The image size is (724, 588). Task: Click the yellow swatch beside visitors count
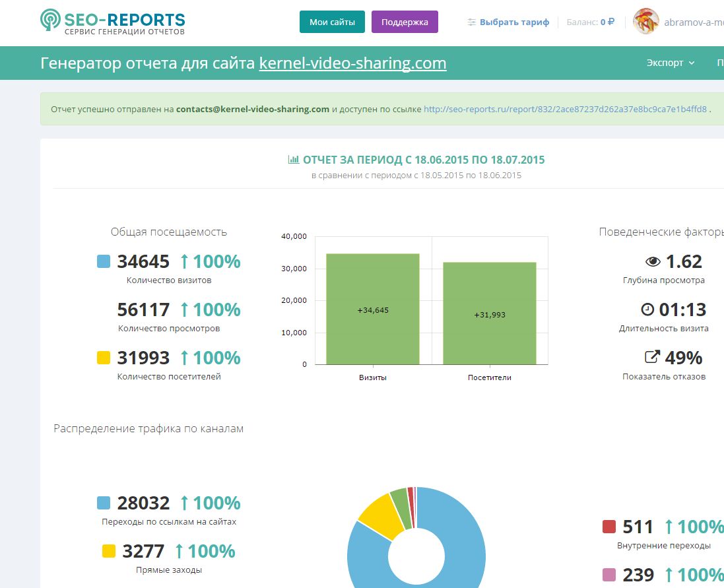point(104,358)
